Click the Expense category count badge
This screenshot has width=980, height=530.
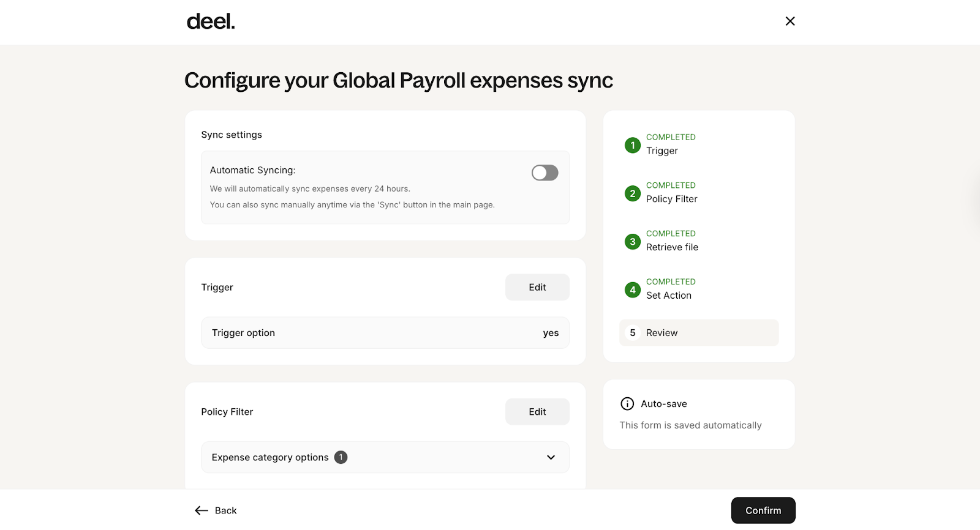341,457
